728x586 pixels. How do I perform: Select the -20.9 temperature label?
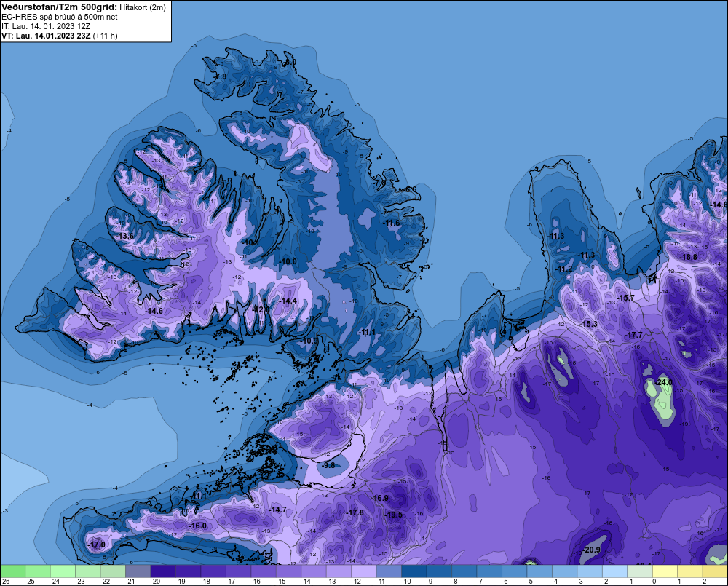pos(591,550)
